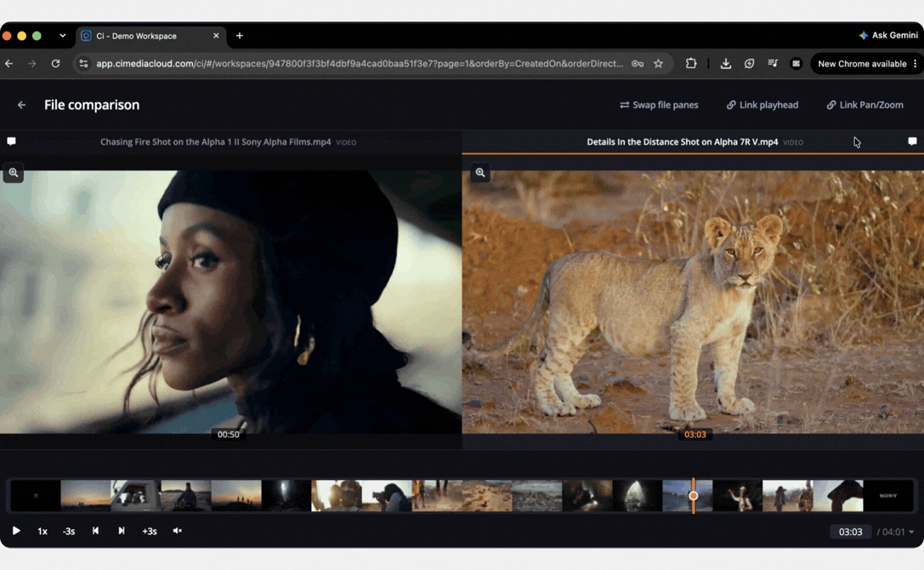Switch to Ci - Demo Workspace tab

pos(150,36)
